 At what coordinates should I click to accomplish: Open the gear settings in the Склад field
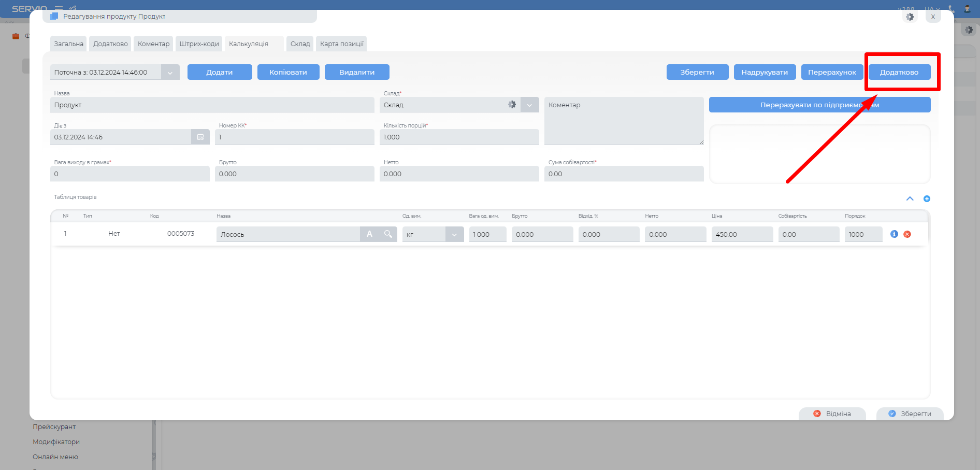coord(512,105)
